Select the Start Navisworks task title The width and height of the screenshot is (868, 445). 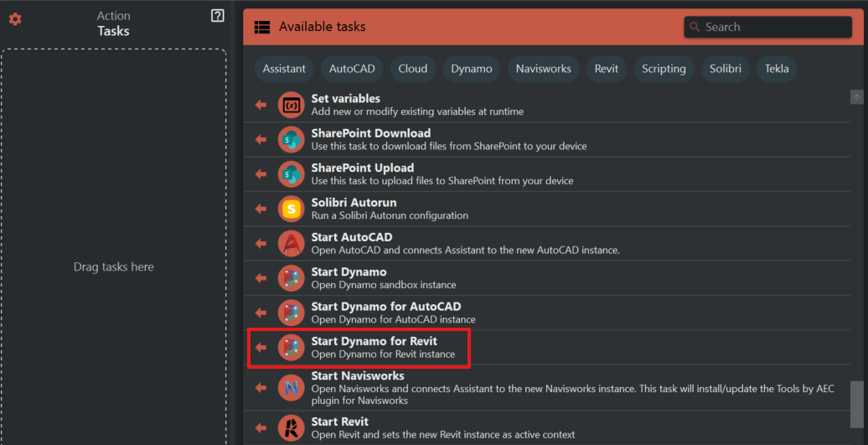tap(358, 375)
